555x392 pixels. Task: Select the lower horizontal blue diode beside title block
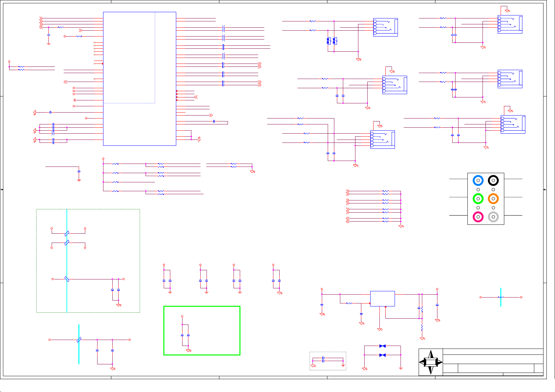[382, 355]
